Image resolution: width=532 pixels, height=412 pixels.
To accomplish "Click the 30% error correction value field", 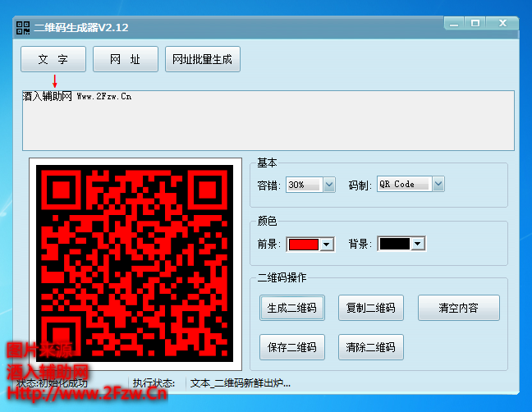I will tap(305, 185).
